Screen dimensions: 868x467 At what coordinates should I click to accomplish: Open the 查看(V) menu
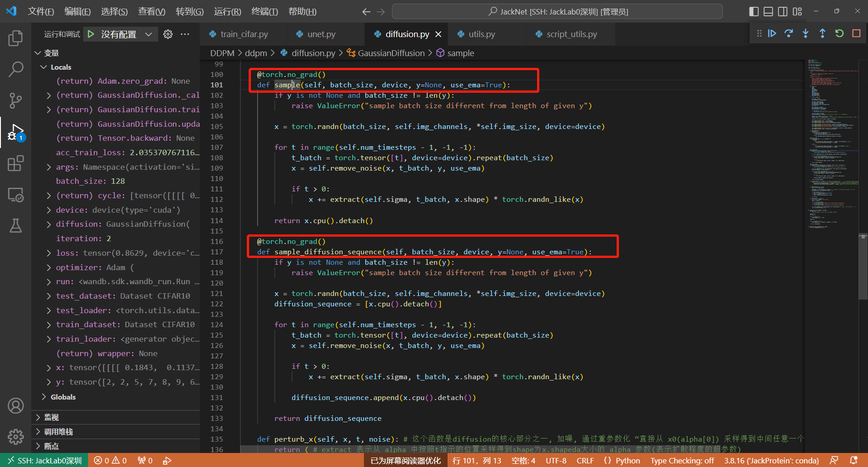151,12
